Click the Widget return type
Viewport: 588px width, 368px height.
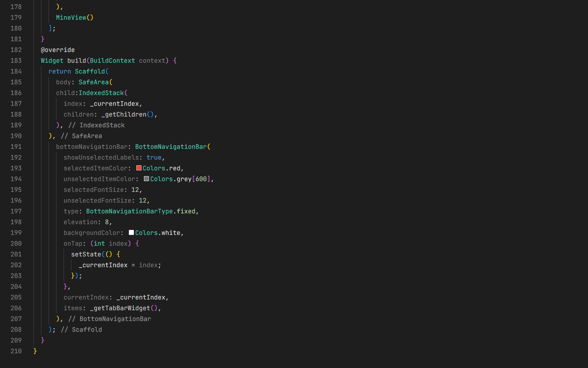point(52,61)
